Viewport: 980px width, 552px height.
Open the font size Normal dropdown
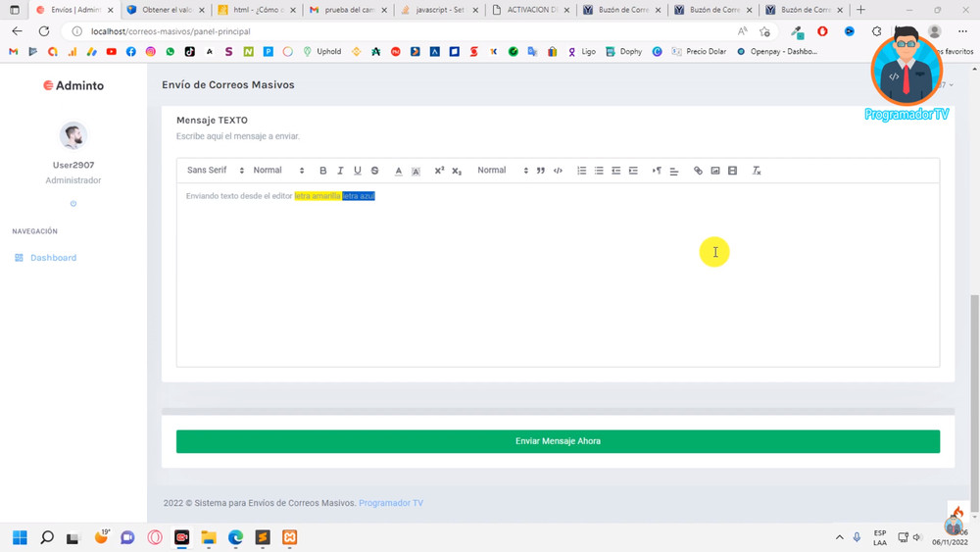[278, 170]
